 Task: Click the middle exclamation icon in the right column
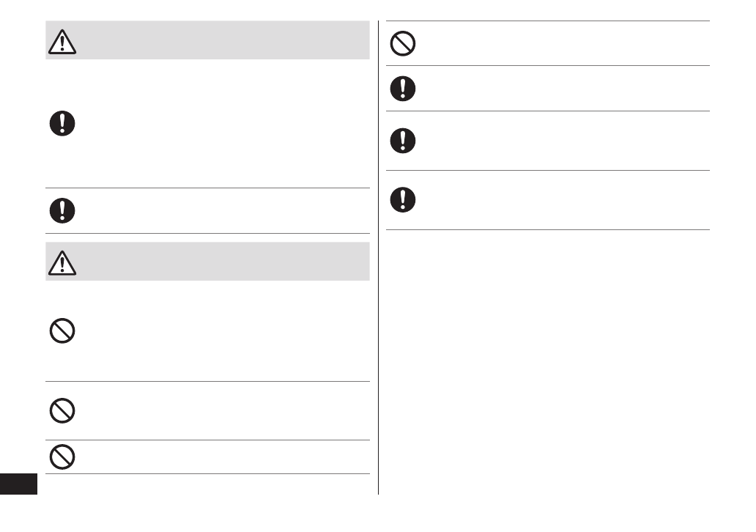pos(402,141)
